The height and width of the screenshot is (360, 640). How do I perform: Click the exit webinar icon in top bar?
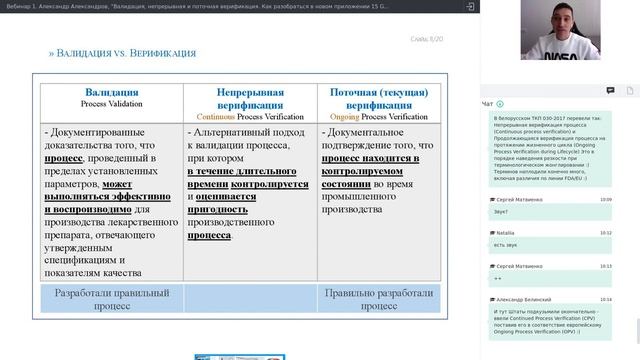click(x=470, y=7)
